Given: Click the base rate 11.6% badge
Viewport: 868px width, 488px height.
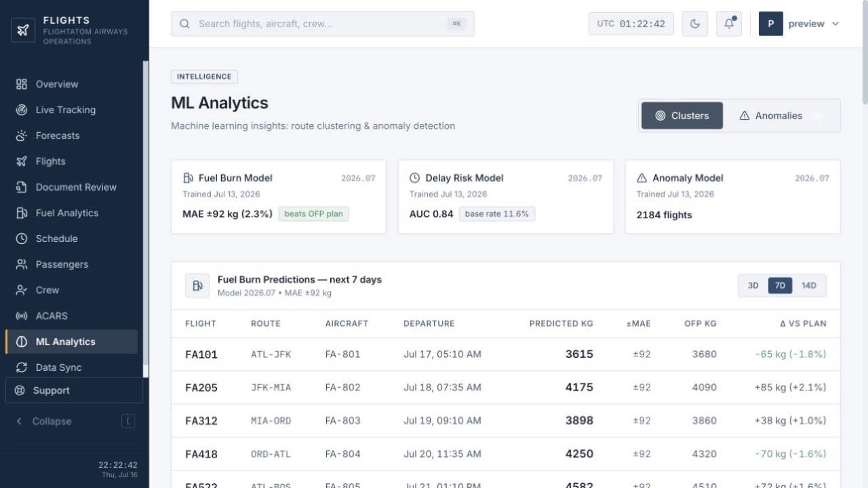Looking at the screenshot, I should tap(497, 214).
